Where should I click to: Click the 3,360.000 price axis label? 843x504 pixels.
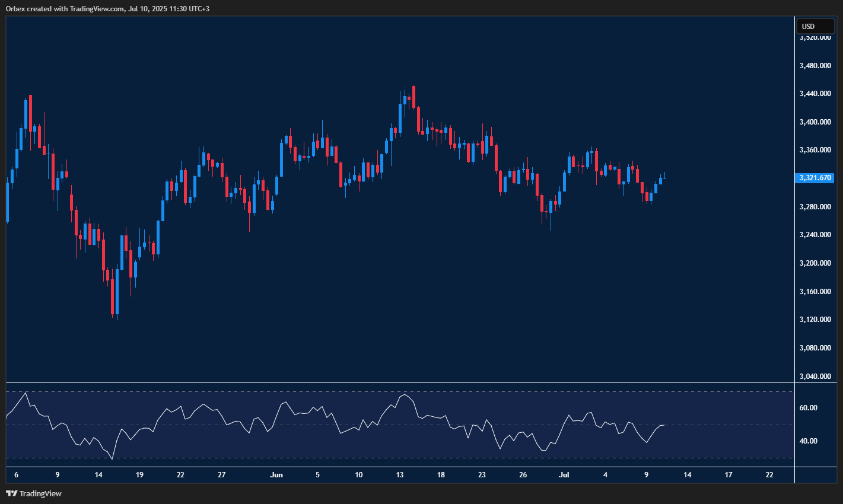click(x=815, y=150)
